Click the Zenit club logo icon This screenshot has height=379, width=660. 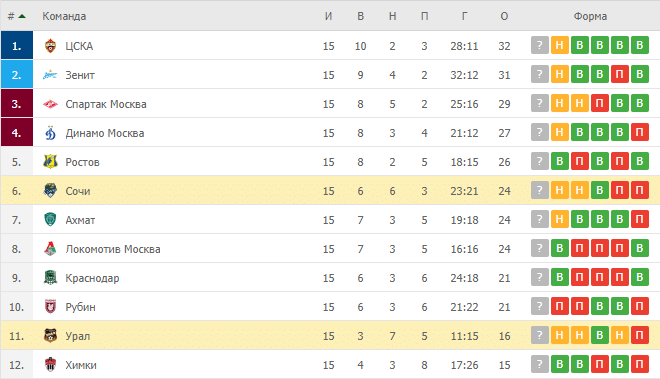[51, 75]
